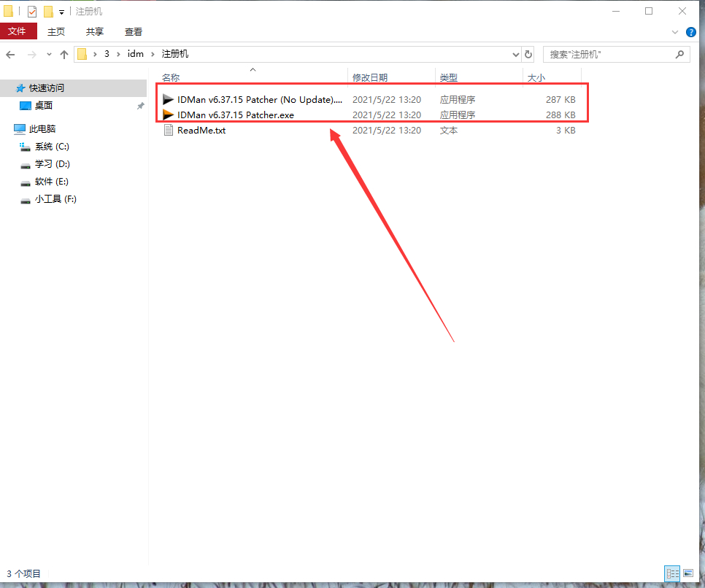Minimize the 注册机 window
Screen dimensions: 705x588
click(616, 11)
